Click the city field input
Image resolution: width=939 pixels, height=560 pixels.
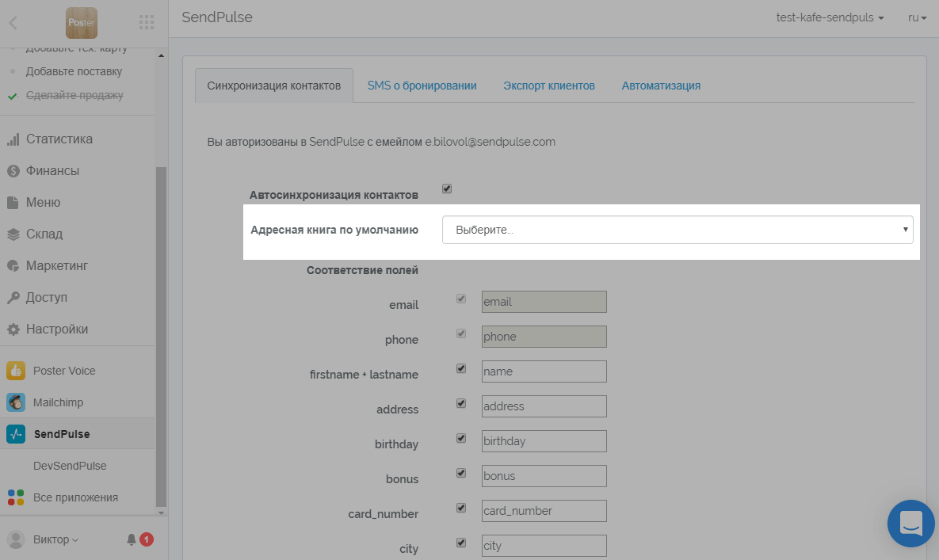point(544,546)
